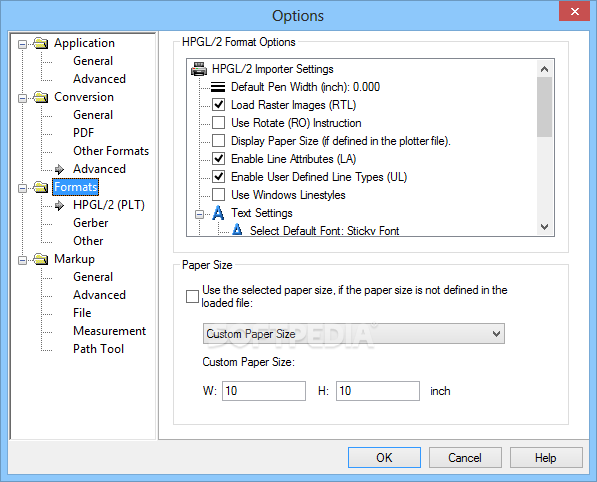This screenshot has height=482, width=597.
Task: Click the Select Default Font icon
Action: tap(237, 230)
